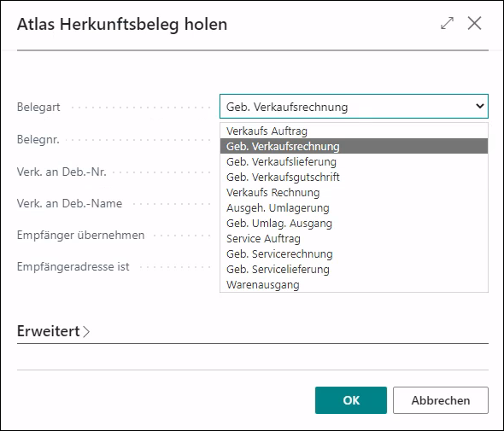504x431 pixels.
Task: Click the Empfängeradresse ist label
Action: click(73, 266)
